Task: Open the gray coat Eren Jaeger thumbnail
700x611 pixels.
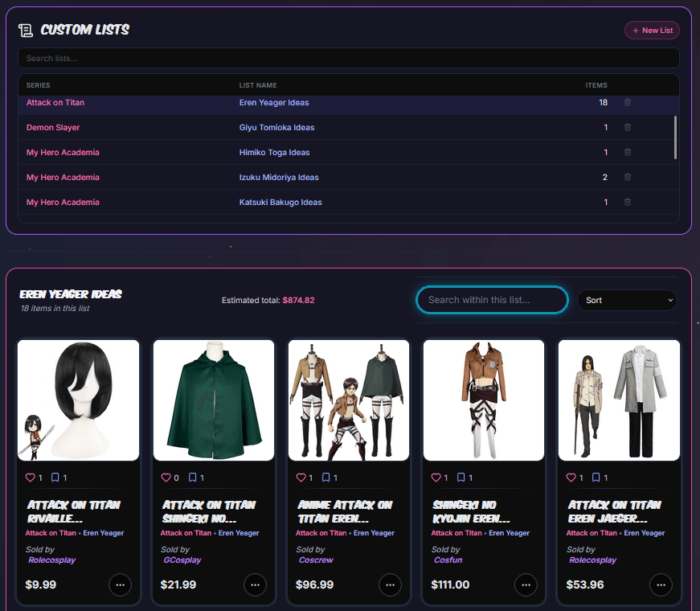Action: [x=619, y=400]
